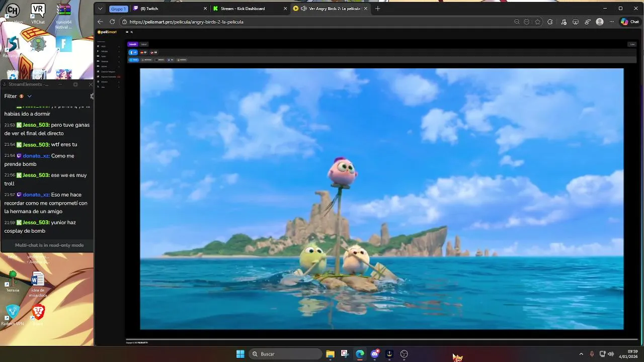Click Jesso_503 in the 'wtf eres tu' message

[36, 144]
